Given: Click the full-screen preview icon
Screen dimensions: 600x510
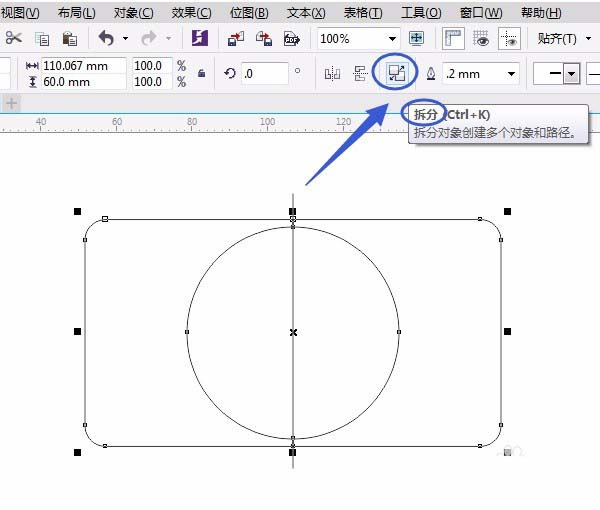Looking at the screenshot, I should tap(416, 38).
